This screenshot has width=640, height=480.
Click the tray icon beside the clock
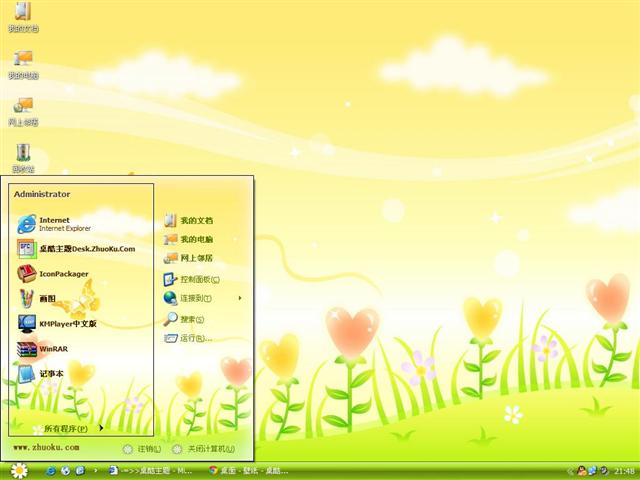(x=604, y=471)
